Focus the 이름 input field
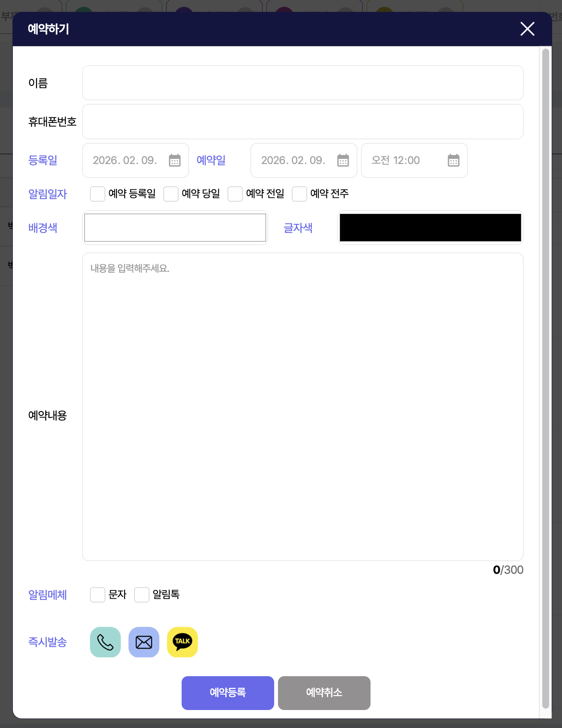 click(302, 83)
